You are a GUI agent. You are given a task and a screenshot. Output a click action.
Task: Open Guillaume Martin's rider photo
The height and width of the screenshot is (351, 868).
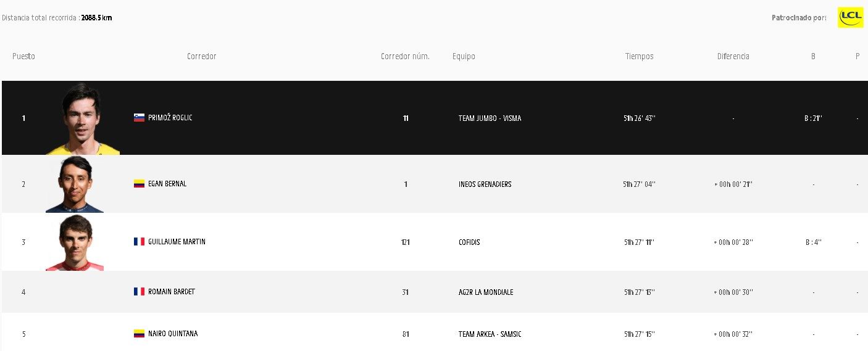pos(75,242)
